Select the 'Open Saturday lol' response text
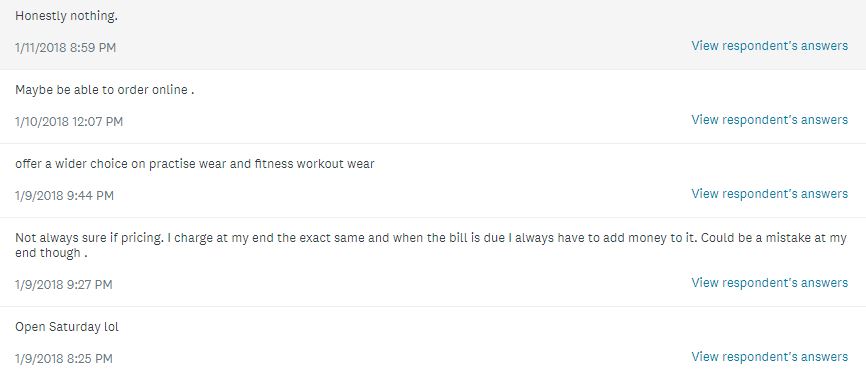 [67, 327]
